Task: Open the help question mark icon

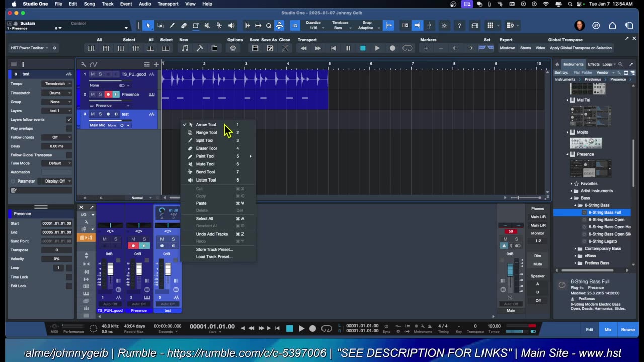Action: tap(459, 26)
